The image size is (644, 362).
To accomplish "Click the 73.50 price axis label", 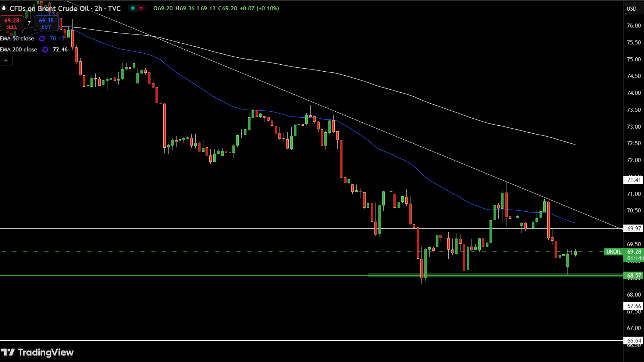I will (x=634, y=110).
